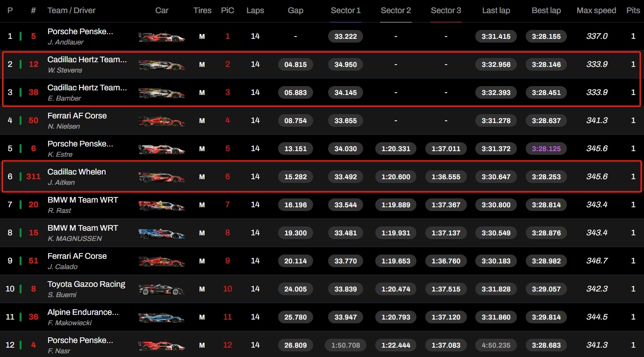644x357 pixels.
Task: Select the #36 Alpine Endurance car icon
Action: tap(162, 317)
